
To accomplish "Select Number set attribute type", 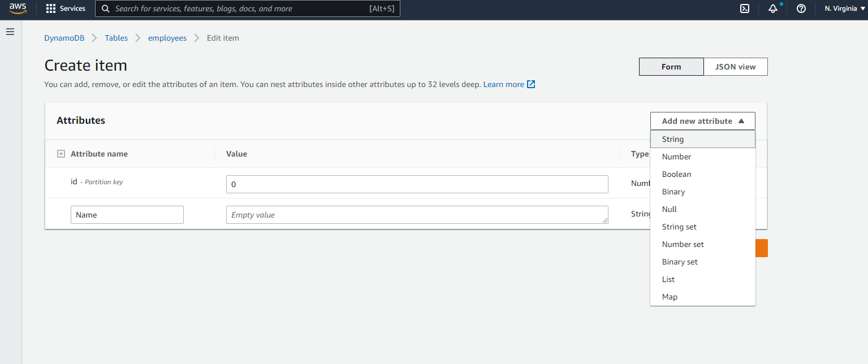I will click(703, 244).
